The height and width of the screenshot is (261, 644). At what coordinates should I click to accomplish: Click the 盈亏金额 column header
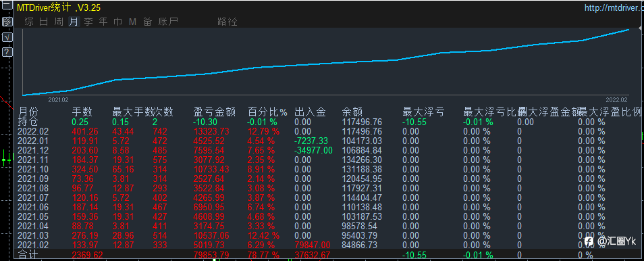tap(214, 112)
